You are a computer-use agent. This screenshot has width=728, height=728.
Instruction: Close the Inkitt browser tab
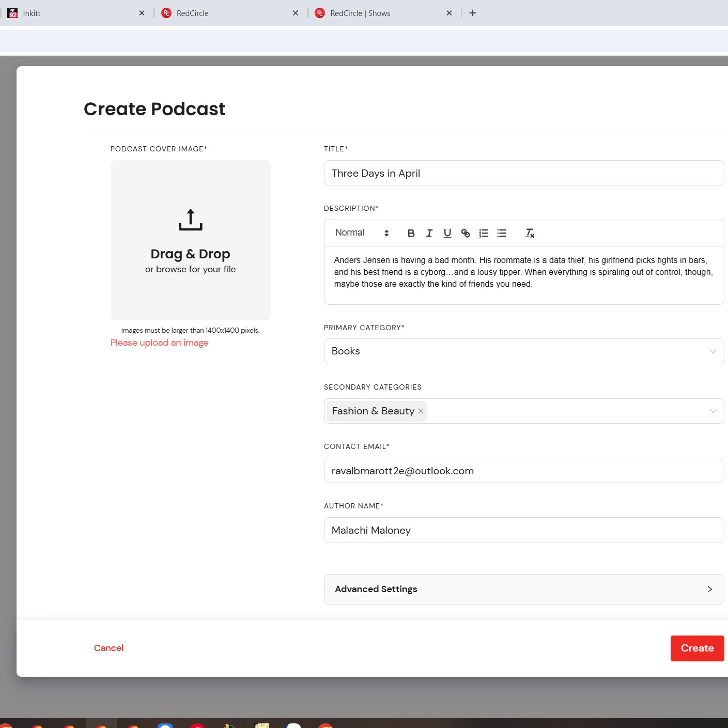(142, 13)
